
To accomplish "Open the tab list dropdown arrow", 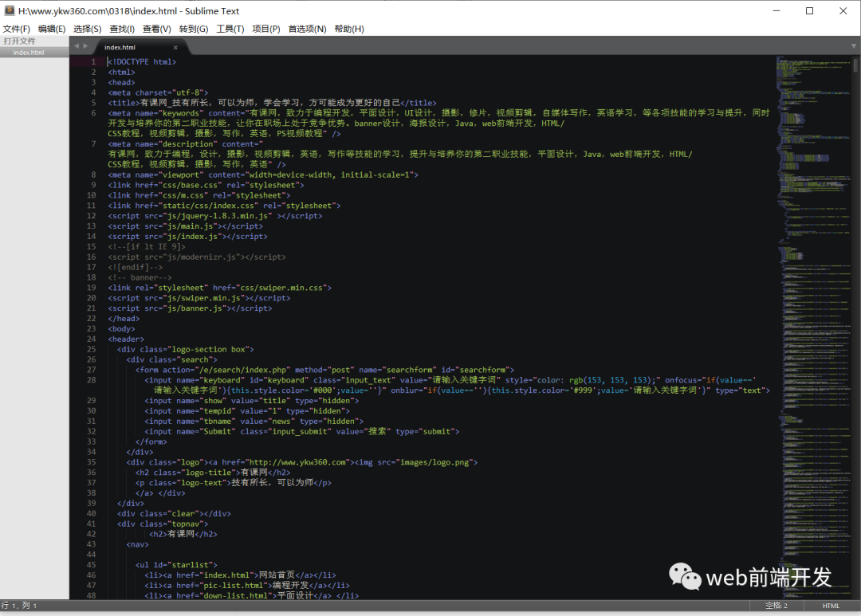I will tap(854, 46).
